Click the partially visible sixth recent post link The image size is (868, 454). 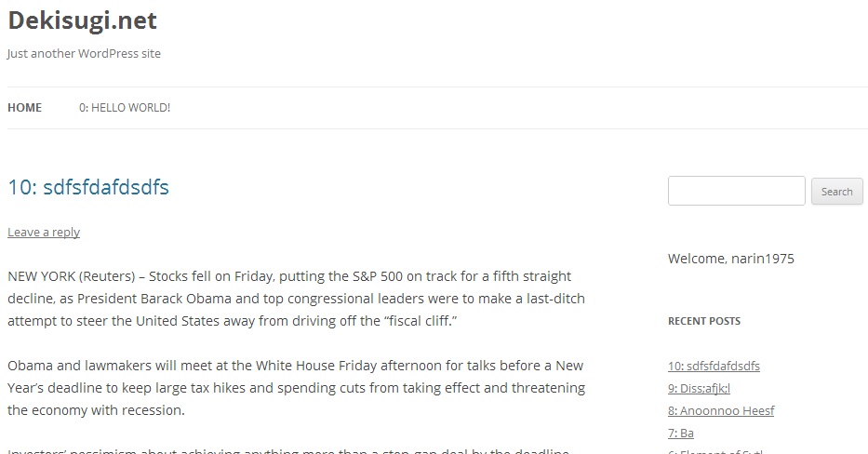click(715, 450)
